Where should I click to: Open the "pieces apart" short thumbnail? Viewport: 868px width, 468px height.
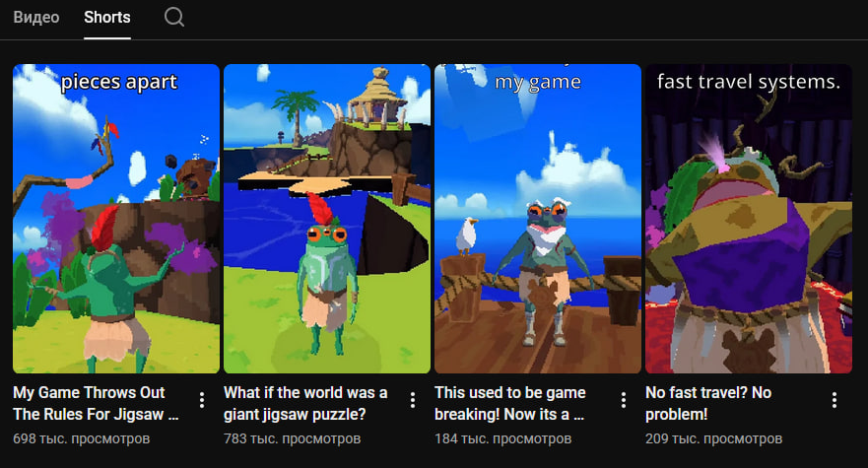pyautogui.click(x=116, y=219)
